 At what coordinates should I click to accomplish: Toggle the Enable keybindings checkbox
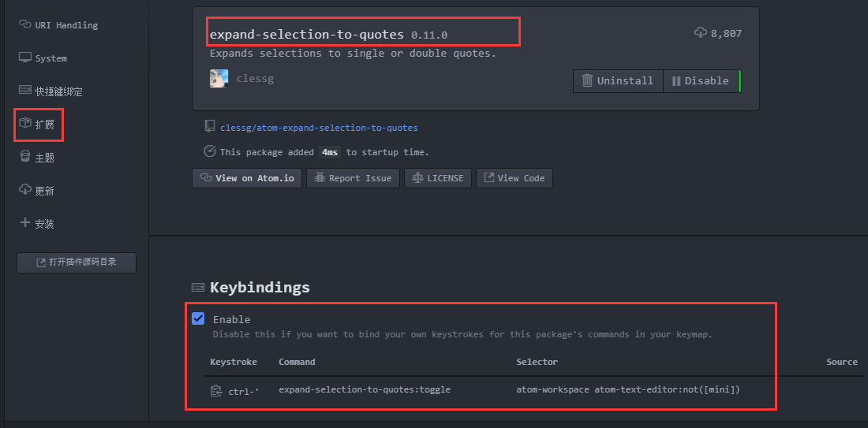point(198,318)
